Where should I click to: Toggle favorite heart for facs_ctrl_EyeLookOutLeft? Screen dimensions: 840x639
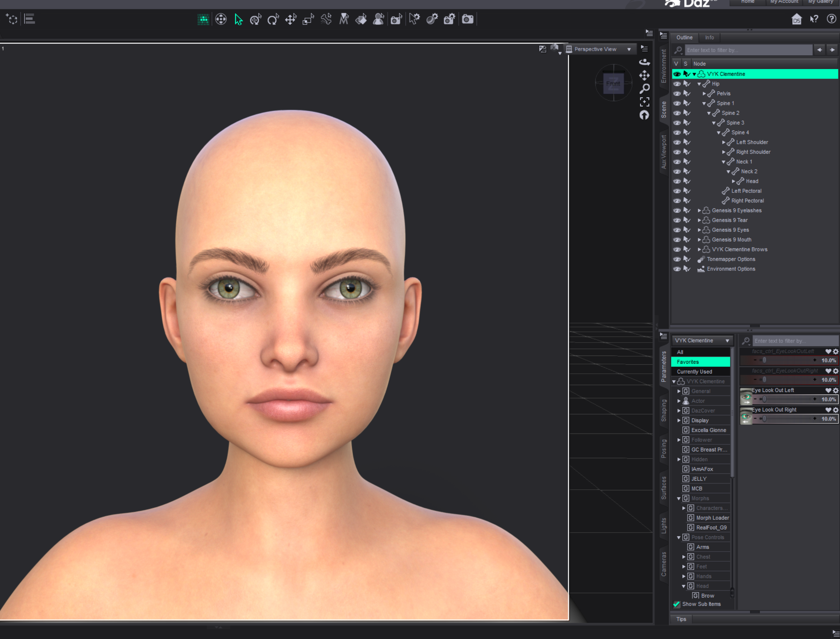[828, 351]
